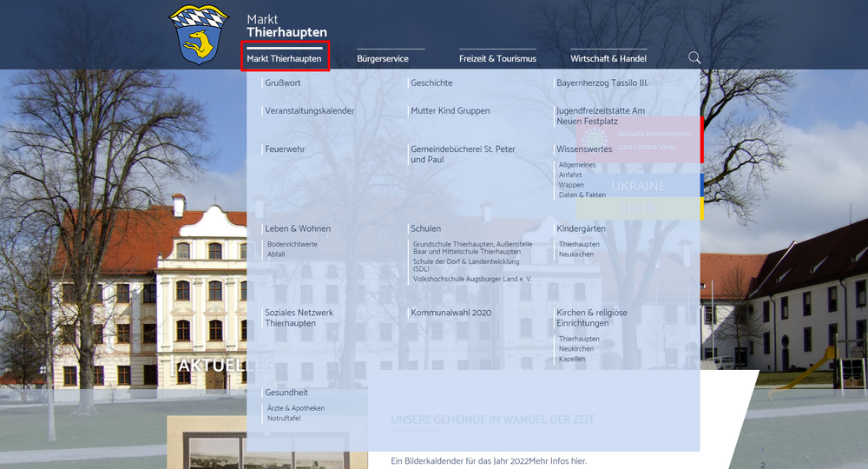Image resolution: width=868 pixels, height=469 pixels.
Task: Click the Ukraine Hilfe banner
Action: [640, 196]
